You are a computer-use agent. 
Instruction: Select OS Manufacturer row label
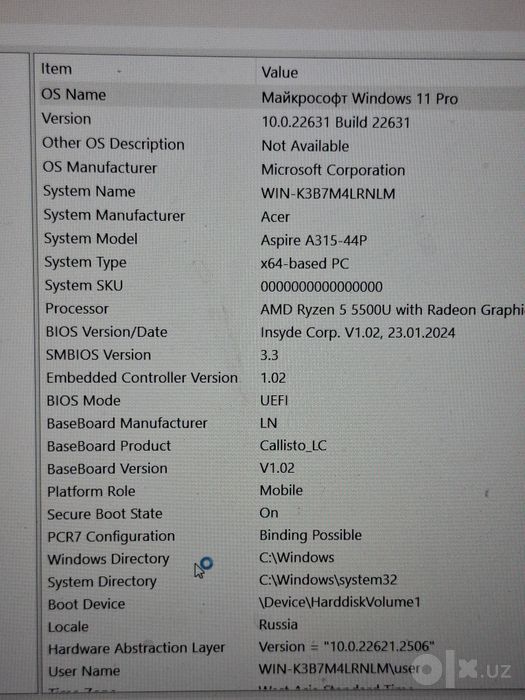click(x=100, y=168)
